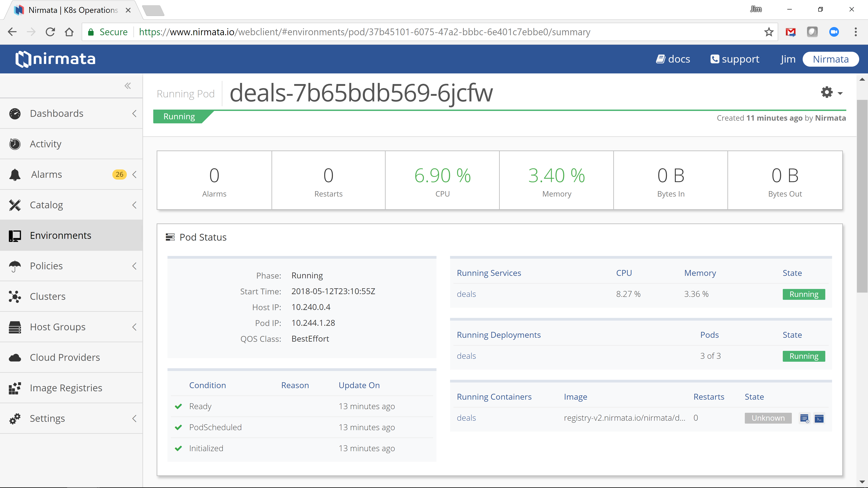Viewport: 868px width, 488px height.
Task: Click the 26 alarms badge
Action: 119,174
